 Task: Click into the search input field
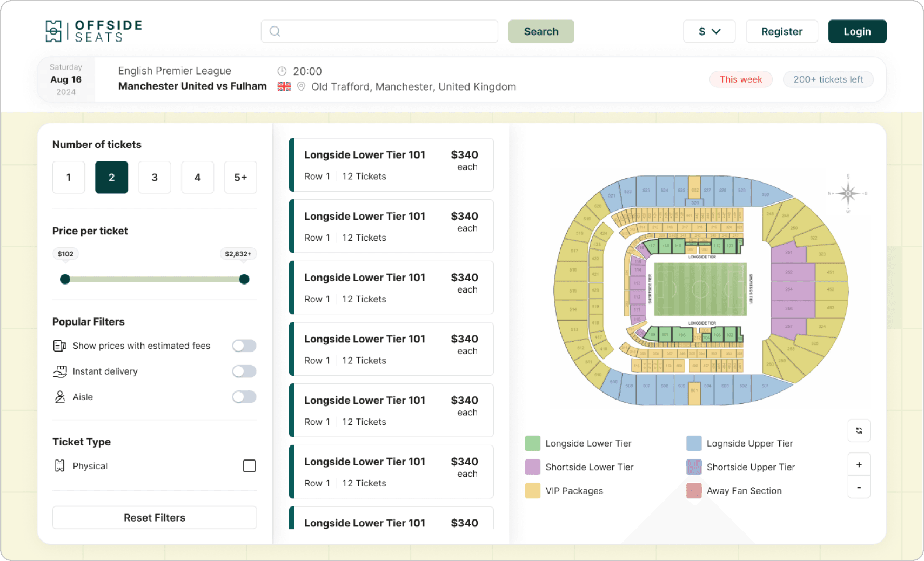[x=379, y=31]
